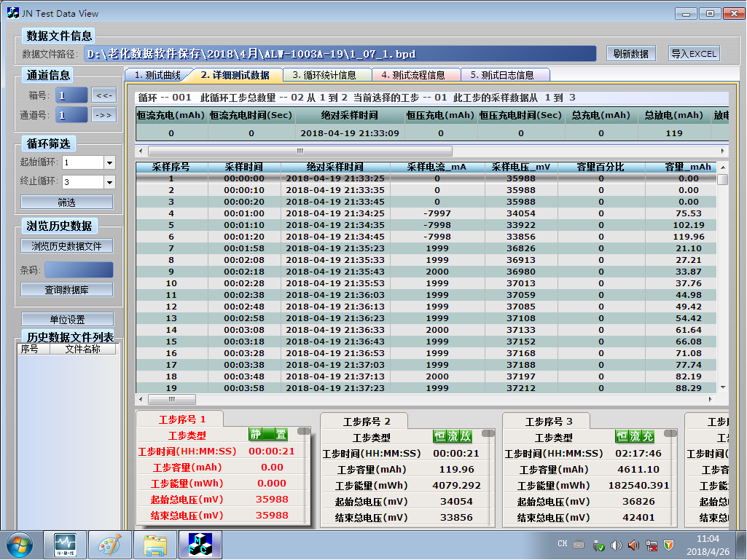Click the green 静置 step type indicator
The width and height of the screenshot is (747, 560).
(x=268, y=434)
